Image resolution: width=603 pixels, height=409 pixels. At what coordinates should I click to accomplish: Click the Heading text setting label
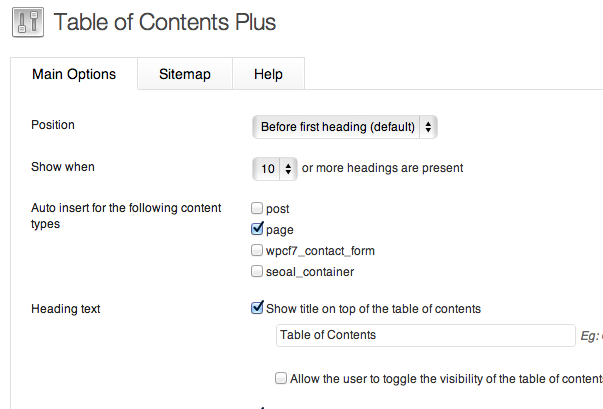click(x=66, y=309)
